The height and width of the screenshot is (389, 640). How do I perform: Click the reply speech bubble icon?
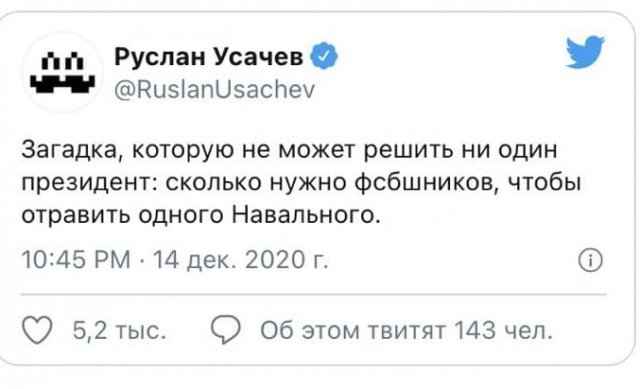point(226,329)
